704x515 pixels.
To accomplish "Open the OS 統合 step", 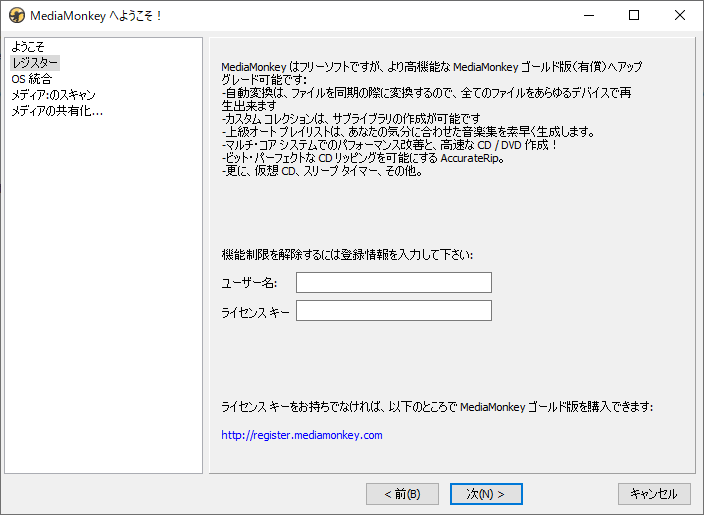I will tap(31, 79).
